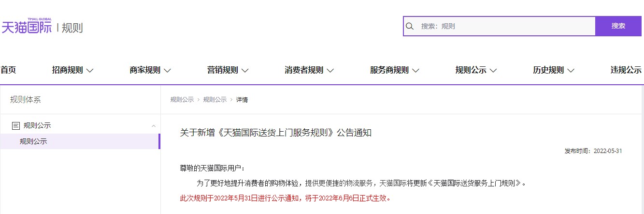Expand chevron next to 服务商规则
Viewport: 644px width, 214px height.
pos(416,70)
